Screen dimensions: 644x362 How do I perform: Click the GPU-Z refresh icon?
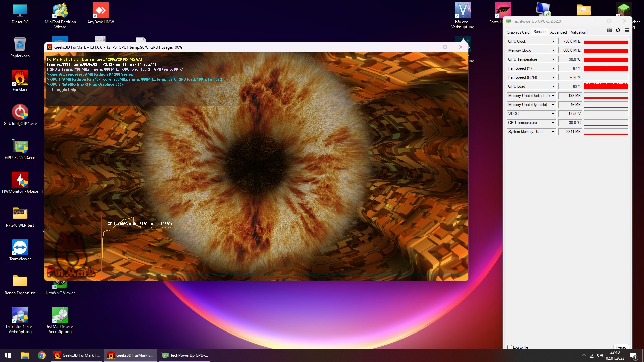pyautogui.click(x=618, y=31)
